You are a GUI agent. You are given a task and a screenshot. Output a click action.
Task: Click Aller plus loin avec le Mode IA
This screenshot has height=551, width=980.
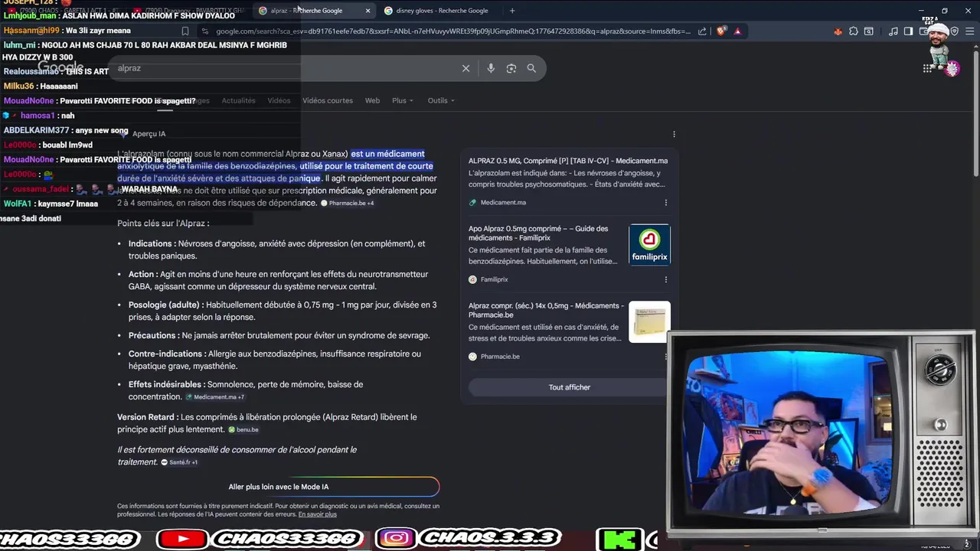(x=279, y=487)
